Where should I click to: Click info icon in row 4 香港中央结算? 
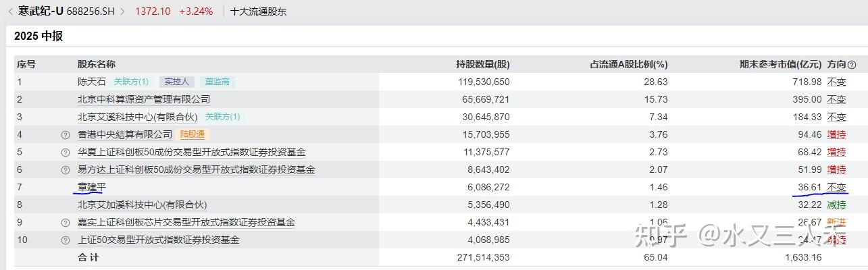(x=66, y=135)
